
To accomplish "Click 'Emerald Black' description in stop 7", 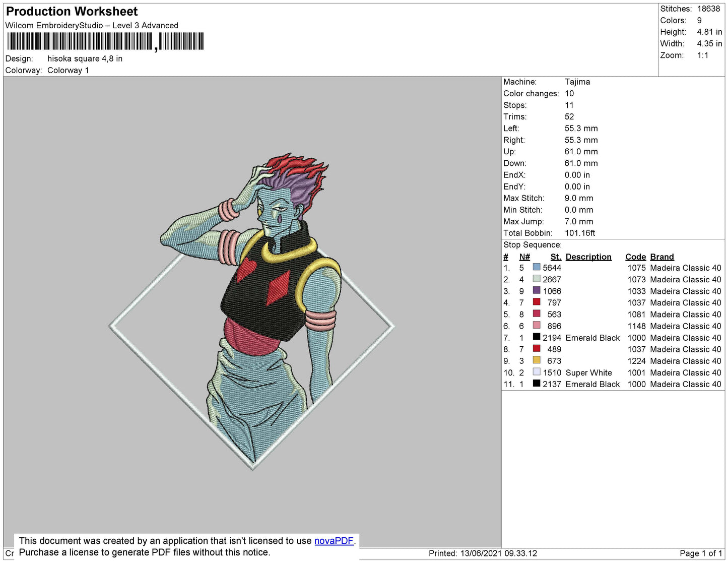I will click(x=592, y=338).
